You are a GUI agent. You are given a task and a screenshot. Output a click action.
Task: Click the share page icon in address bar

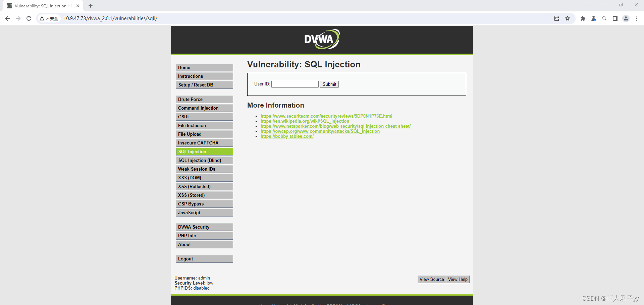click(557, 18)
